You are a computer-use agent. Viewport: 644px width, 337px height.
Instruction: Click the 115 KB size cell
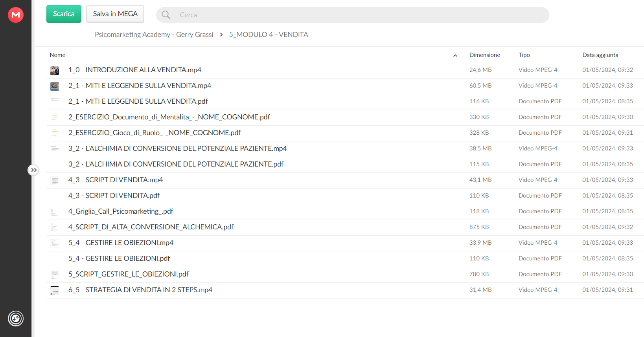(x=479, y=164)
